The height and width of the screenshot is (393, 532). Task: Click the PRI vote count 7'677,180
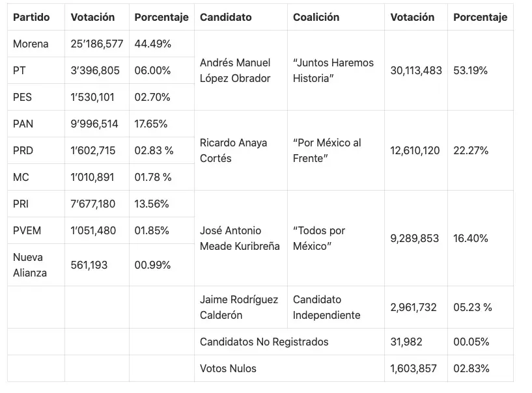click(x=92, y=204)
